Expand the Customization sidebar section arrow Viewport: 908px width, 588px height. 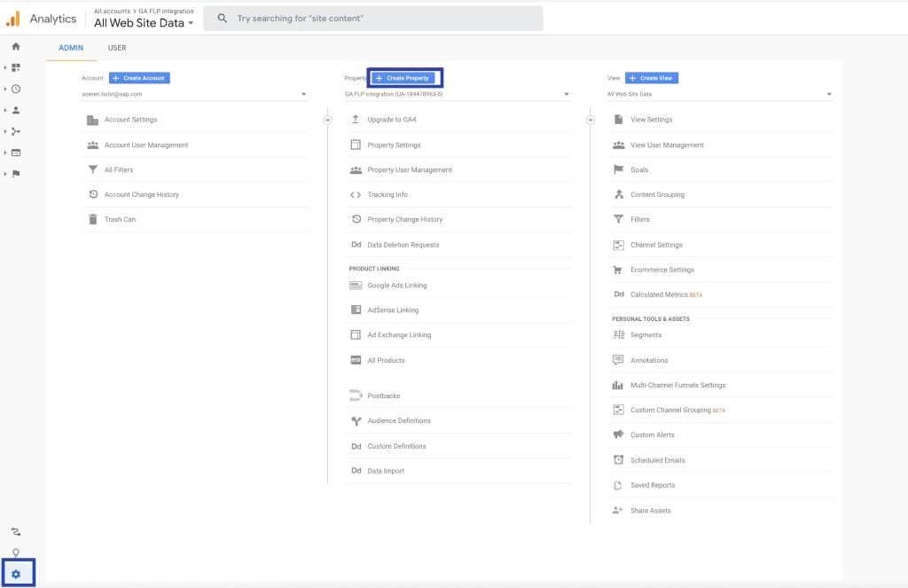tap(5, 67)
